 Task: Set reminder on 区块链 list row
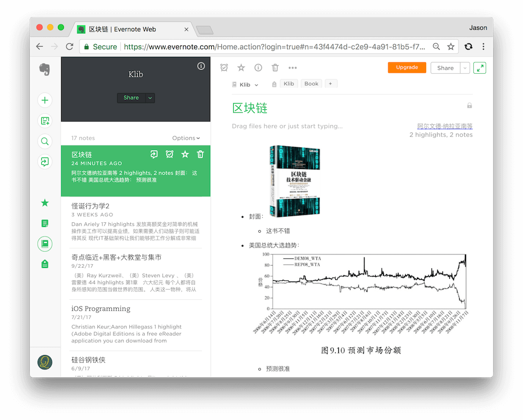click(169, 154)
